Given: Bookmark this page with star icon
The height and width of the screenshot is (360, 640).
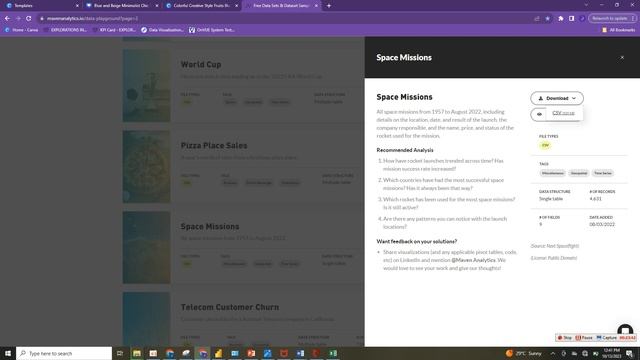Looking at the screenshot, I should (x=547, y=18).
